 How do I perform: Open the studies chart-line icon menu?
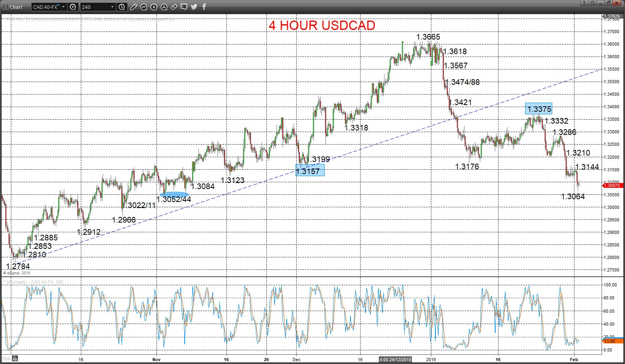[144, 7]
